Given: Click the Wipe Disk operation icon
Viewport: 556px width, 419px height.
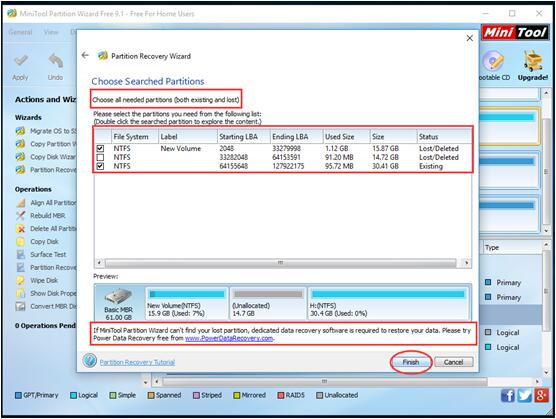Looking at the screenshot, I should [21, 280].
